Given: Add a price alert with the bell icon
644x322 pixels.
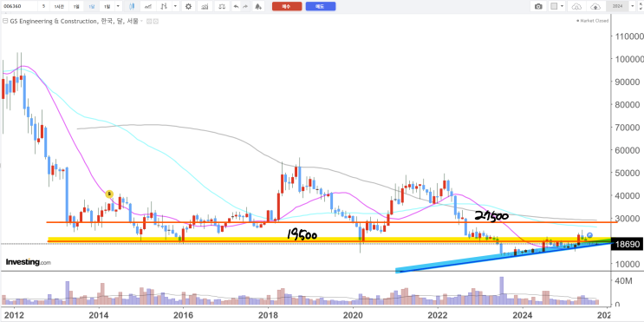Looking at the screenshot, I should coord(258,6).
